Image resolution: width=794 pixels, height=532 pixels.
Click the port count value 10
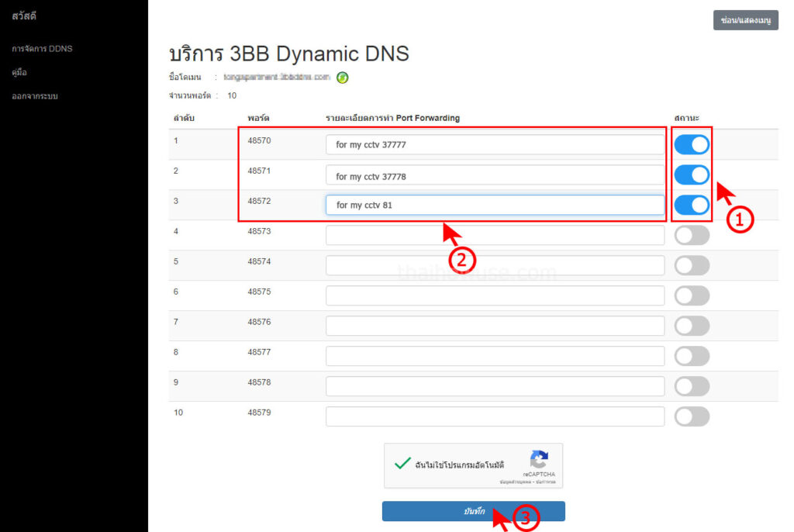pos(232,95)
